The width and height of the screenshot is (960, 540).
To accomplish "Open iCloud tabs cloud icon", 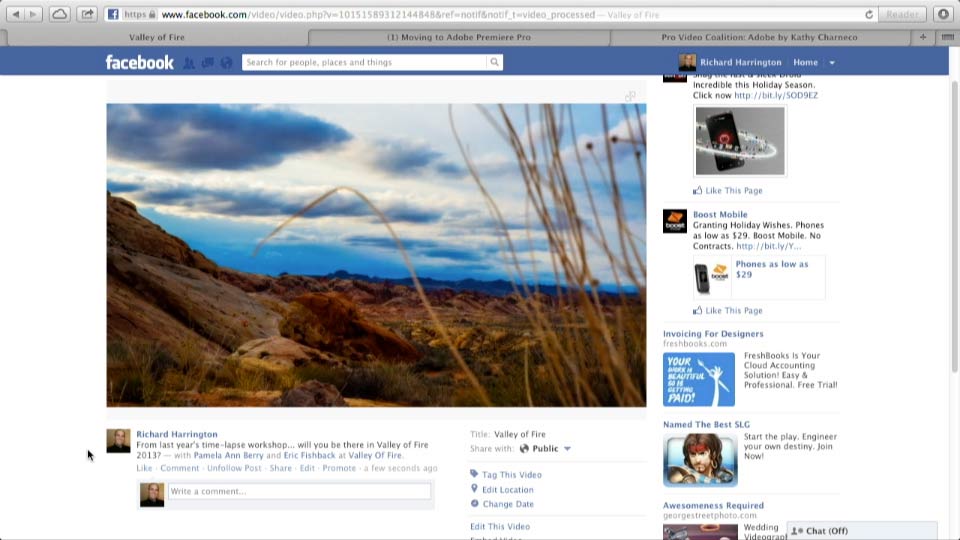I will (x=59, y=14).
